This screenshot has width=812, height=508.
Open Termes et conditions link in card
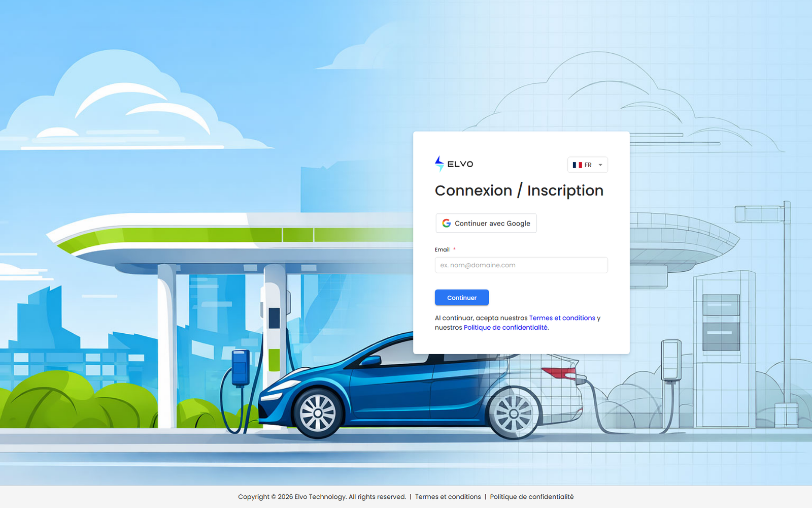coord(562,318)
